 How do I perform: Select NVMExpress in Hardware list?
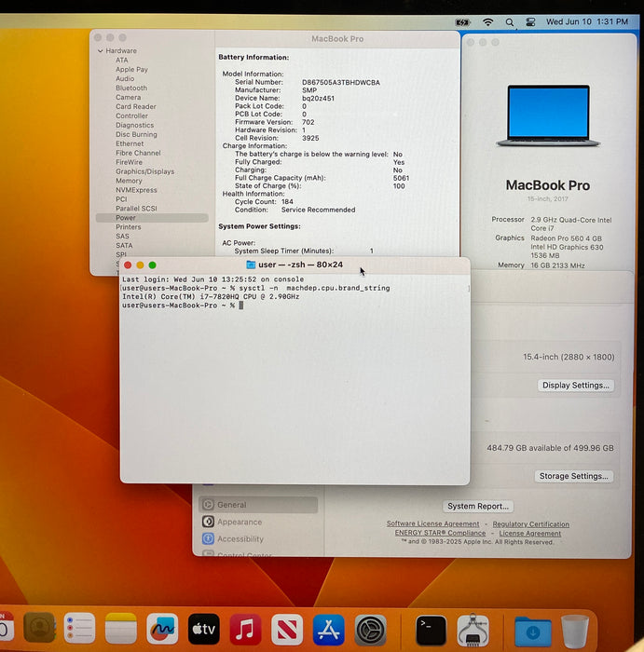pyautogui.click(x=136, y=190)
